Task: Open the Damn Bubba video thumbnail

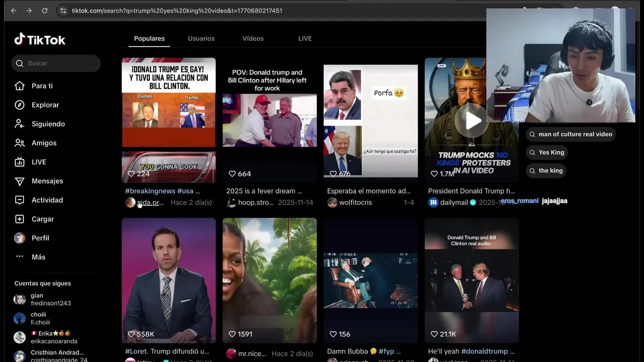Action: [371, 281]
